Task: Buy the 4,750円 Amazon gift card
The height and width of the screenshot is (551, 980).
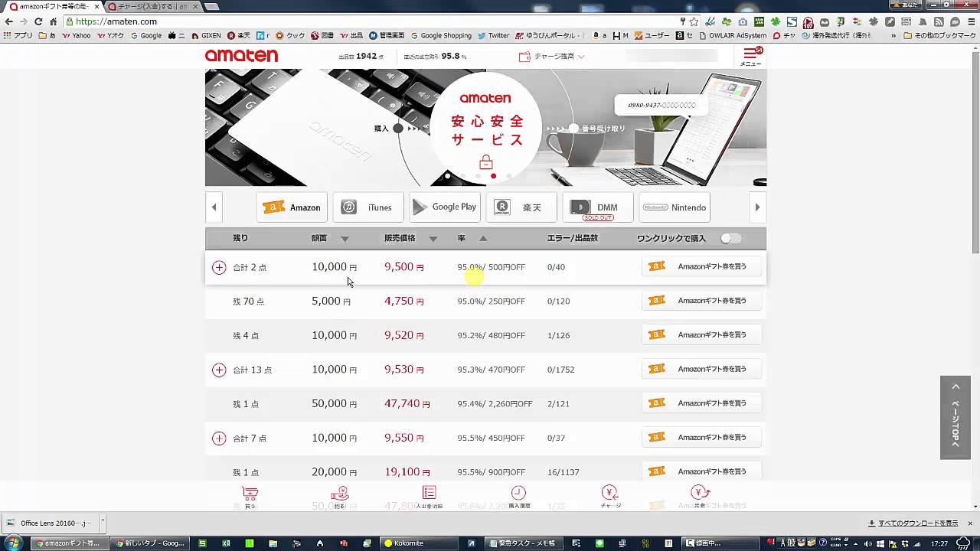Action: click(x=701, y=301)
